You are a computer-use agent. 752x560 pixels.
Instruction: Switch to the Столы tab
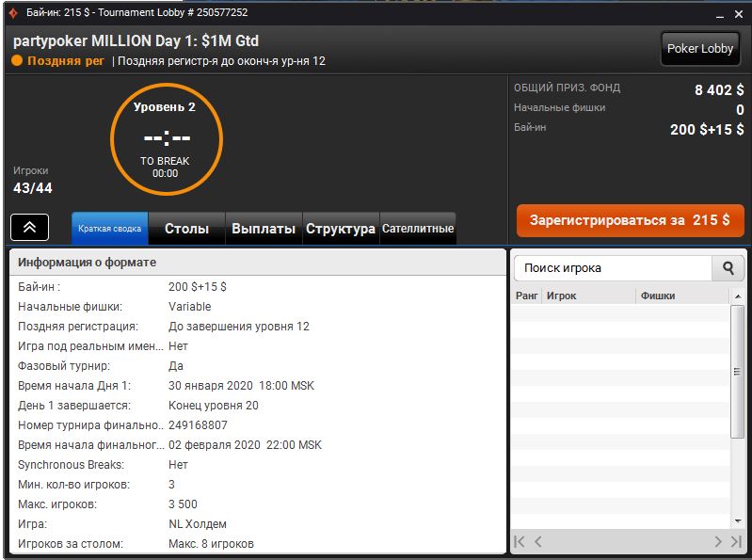tap(186, 228)
